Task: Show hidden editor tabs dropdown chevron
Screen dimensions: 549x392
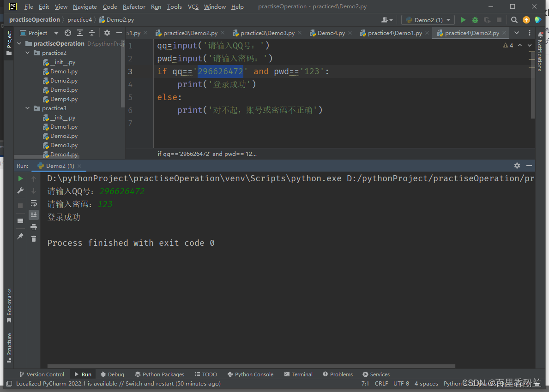Action: [516, 33]
